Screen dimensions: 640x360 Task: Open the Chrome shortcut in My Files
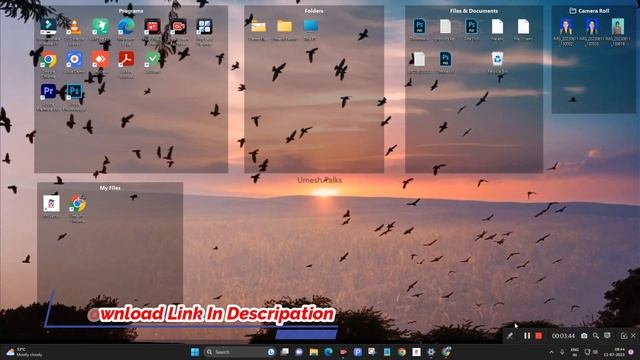[77, 204]
